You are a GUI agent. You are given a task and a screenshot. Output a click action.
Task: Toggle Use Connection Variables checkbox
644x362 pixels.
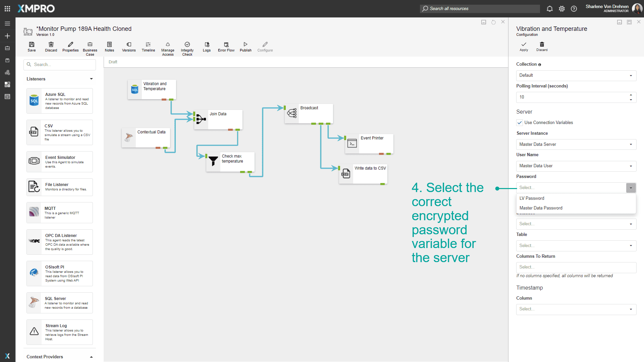click(520, 123)
